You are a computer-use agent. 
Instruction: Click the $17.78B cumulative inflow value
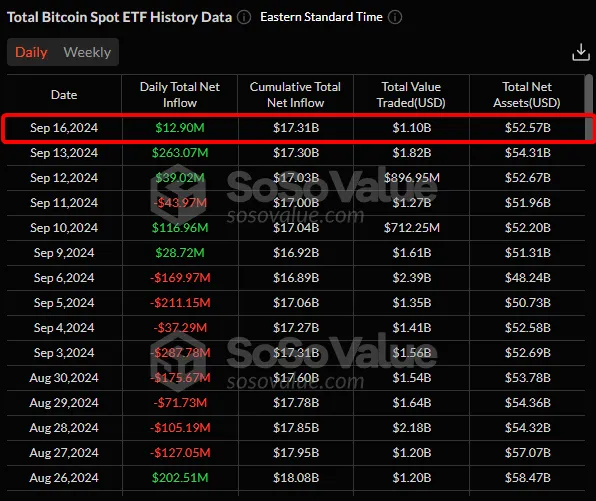tap(296, 403)
